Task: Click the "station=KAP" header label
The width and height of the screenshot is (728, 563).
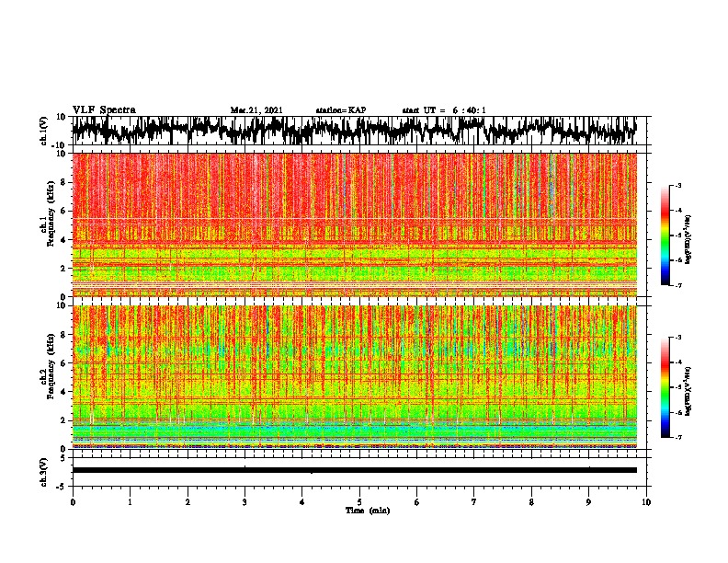Action: coord(341,110)
